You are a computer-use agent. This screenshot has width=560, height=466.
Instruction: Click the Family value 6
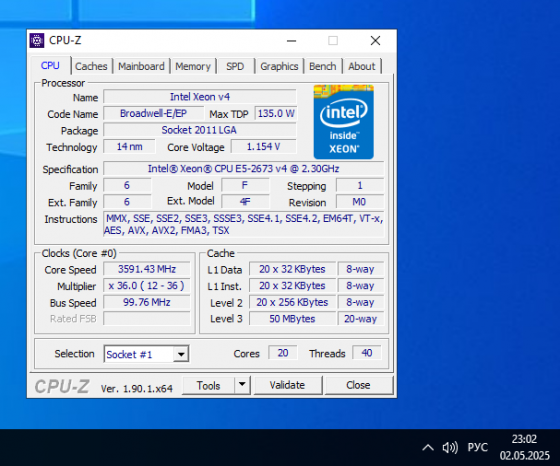[x=127, y=185]
